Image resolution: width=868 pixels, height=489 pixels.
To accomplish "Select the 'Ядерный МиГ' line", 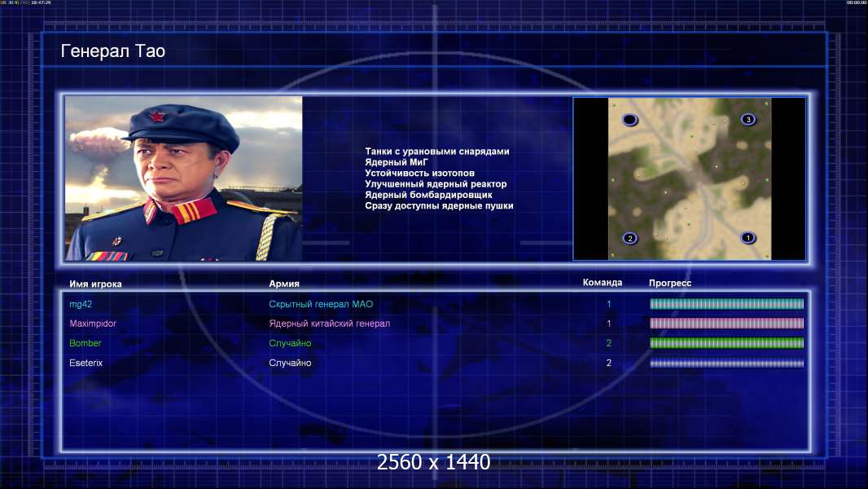I will [397, 162].
